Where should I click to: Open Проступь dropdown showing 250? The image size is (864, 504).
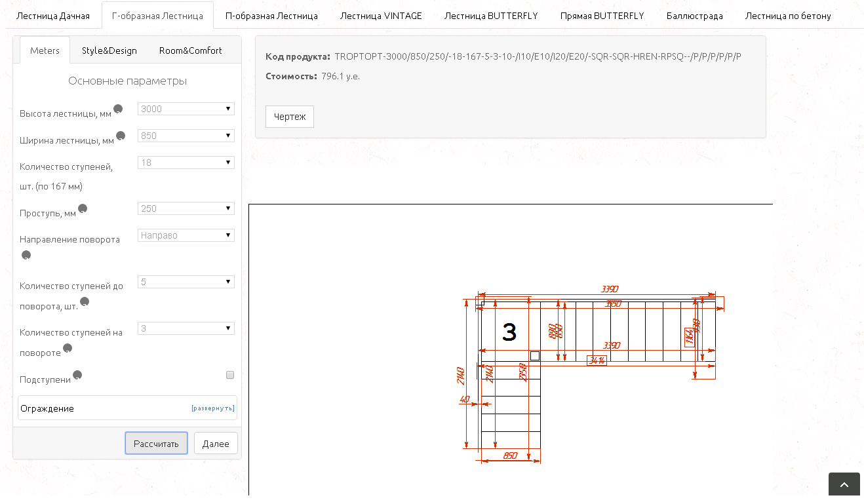[x=186, y=208]
